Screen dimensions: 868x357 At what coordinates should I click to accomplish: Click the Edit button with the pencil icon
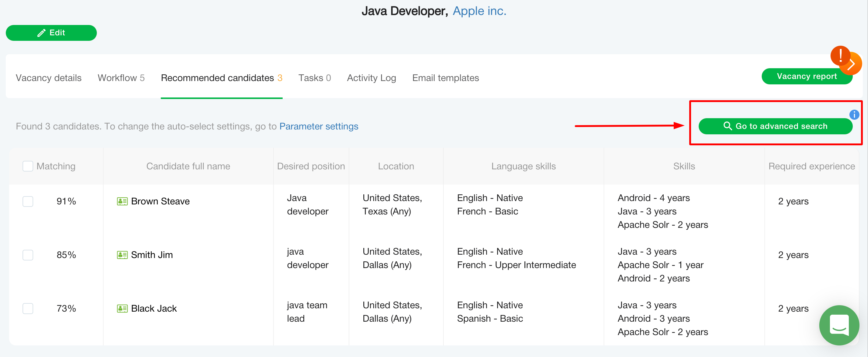click(x=51, y=33)
